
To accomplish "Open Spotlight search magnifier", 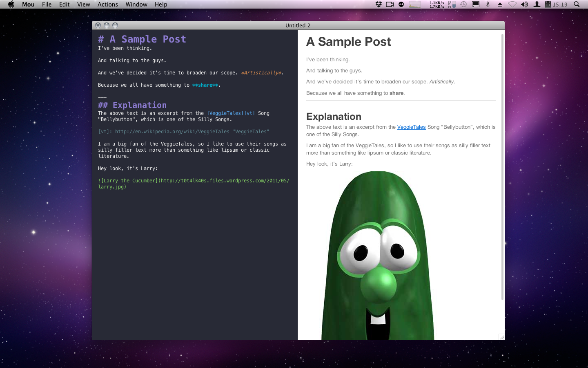I will click(577, 4).
